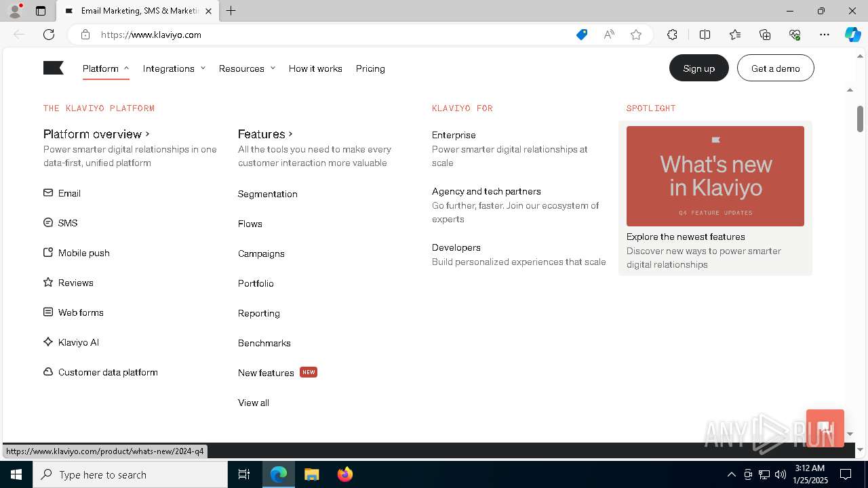Toggle Split screen view icon

point(705,35)
